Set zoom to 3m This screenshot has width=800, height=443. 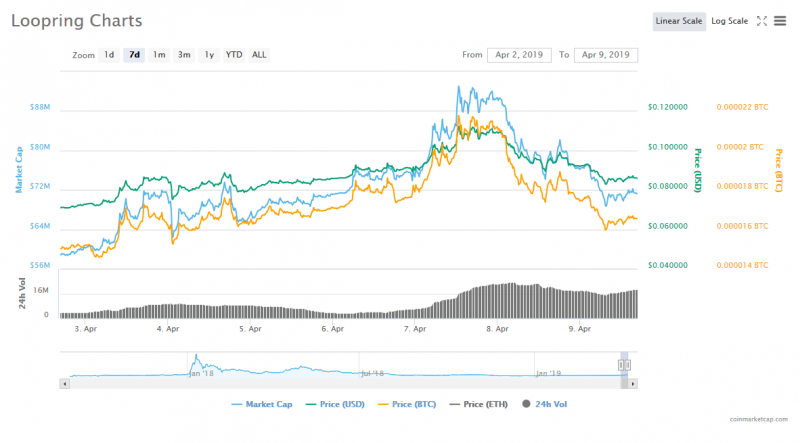(184, 55)
